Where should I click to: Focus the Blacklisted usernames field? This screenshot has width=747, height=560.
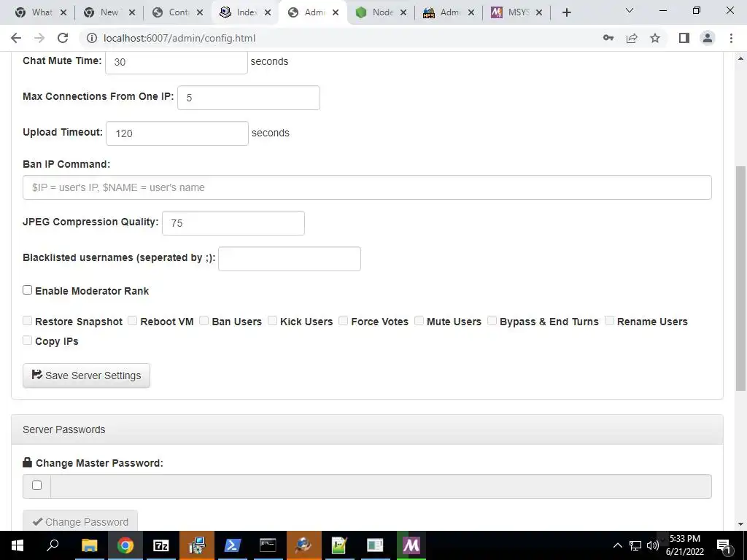click(290, 259)
